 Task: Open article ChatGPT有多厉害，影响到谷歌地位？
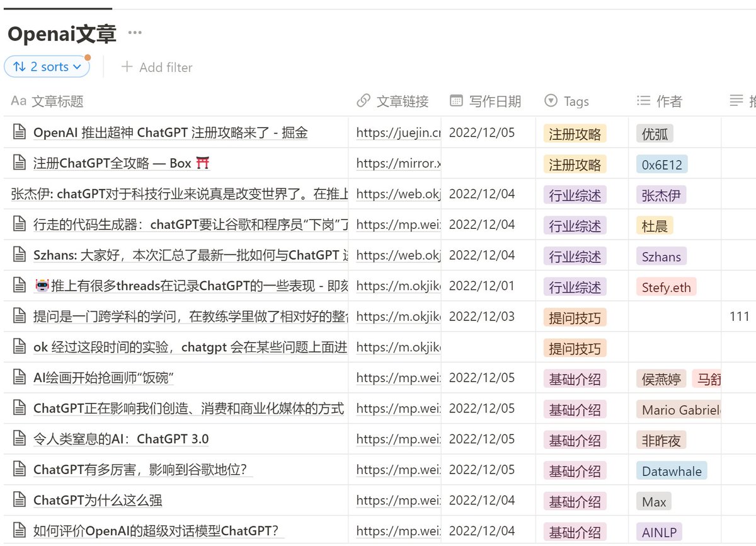tap(143, 470)
